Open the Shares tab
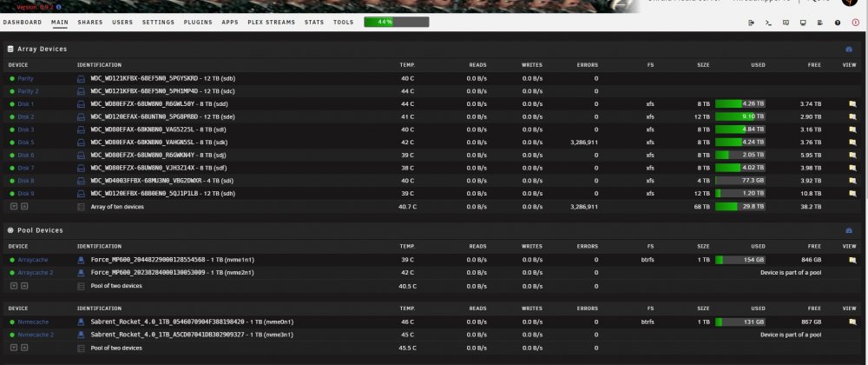 90,23
